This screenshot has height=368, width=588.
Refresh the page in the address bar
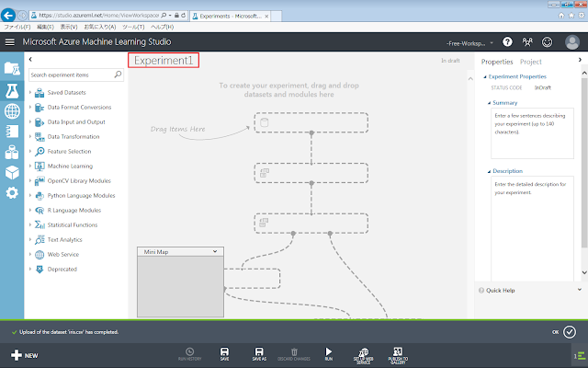184,16
